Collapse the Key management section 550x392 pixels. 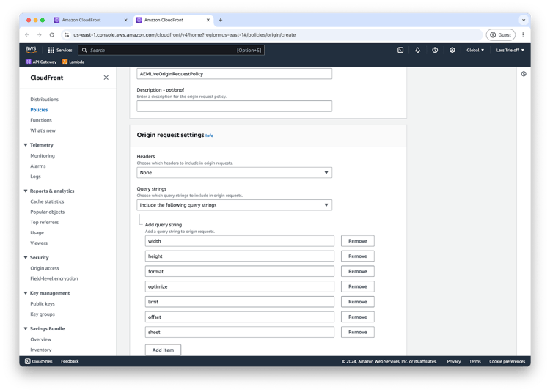(25, 293)
